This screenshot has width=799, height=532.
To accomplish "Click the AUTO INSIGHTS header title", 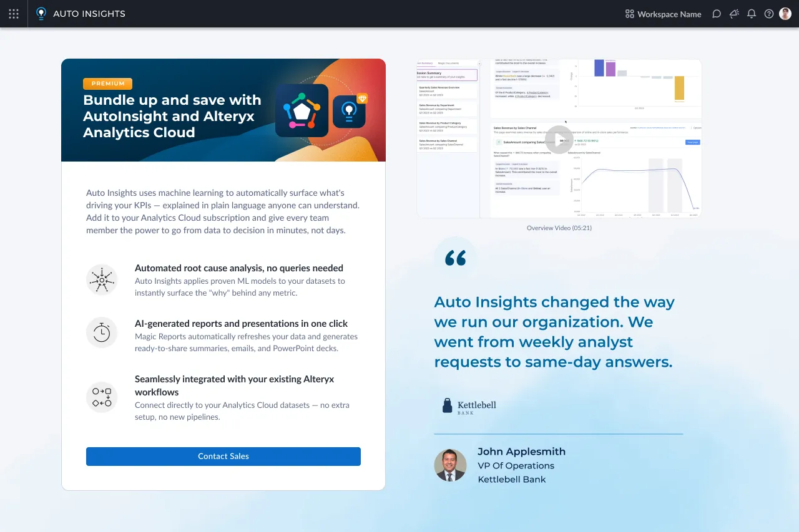I will click(x=89, y=14).
